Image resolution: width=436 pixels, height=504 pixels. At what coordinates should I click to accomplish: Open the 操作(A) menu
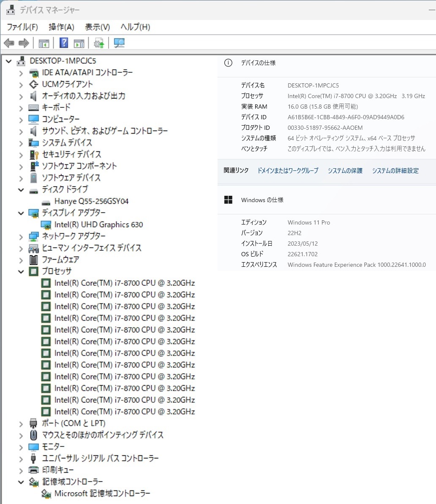61,27
